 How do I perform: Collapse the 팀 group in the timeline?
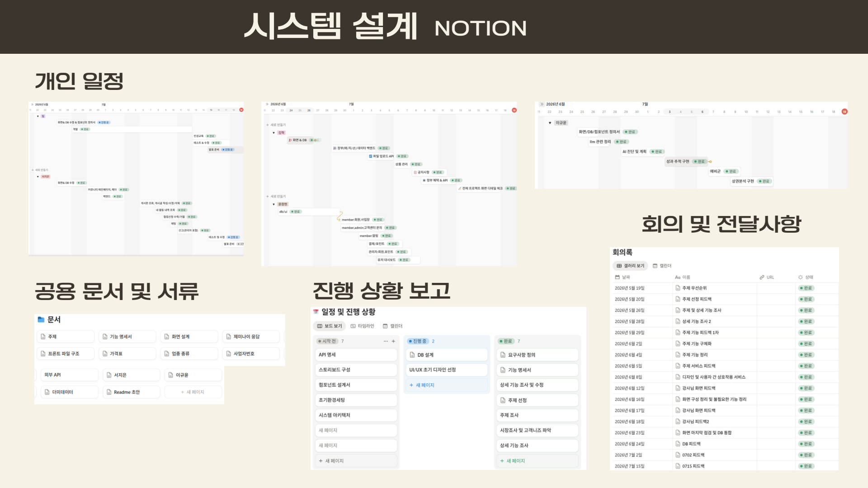38,117
